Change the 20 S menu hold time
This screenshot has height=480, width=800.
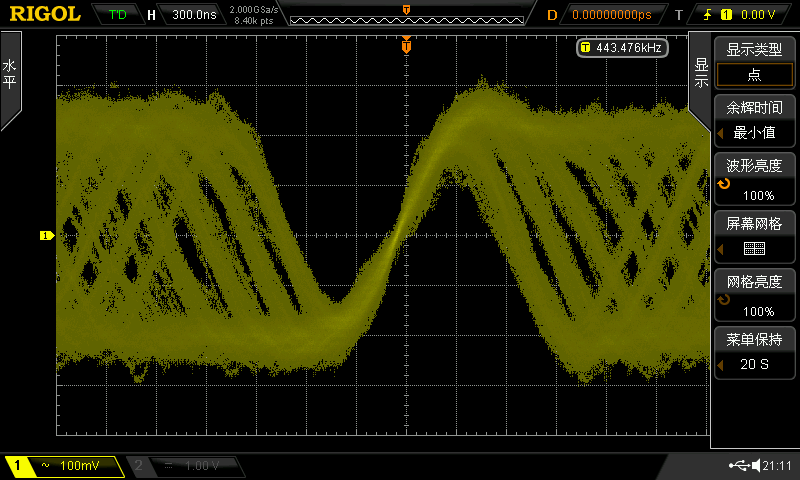tap(754, 364)
